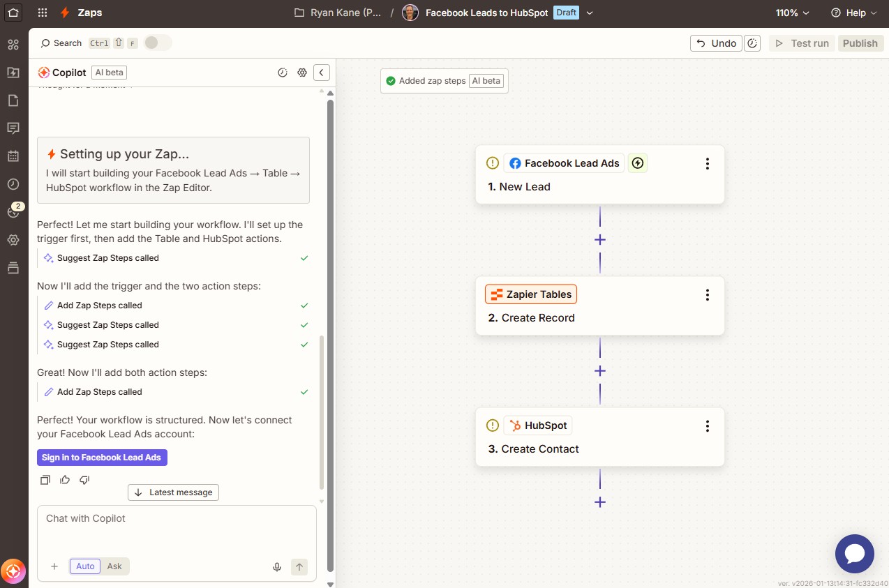The width and height of the screenshot is (889, 588).
Task: Click Sign in to Facebook Lead Ads
Action: click(102, 457)
